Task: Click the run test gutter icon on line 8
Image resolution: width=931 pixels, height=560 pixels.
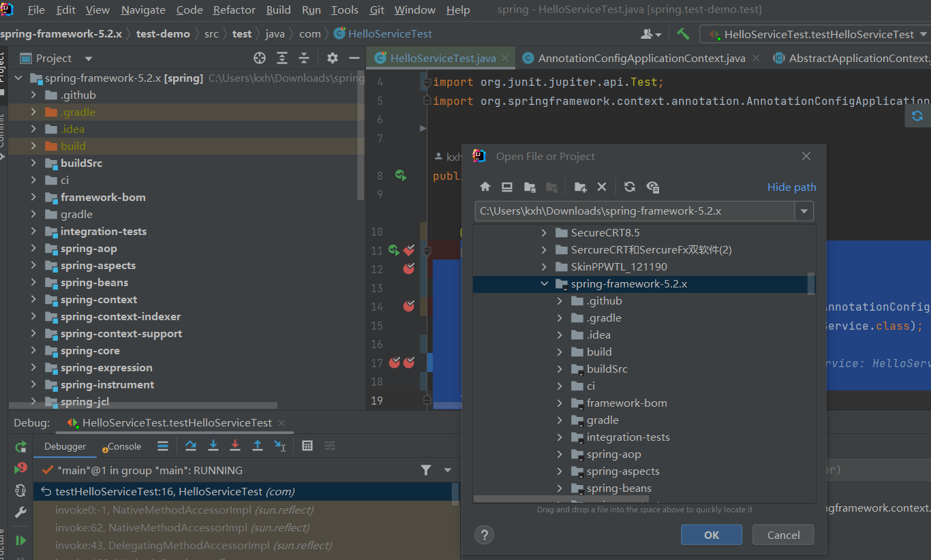Action: pyautogui.click(x=401, y=176)
